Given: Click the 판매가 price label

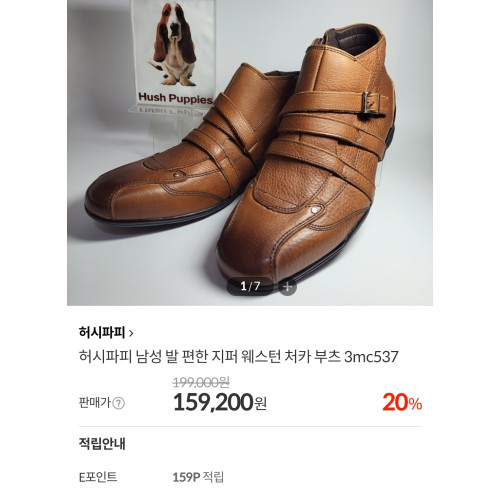Looking at the screenshot, I should pyautogui.click(x=94, y=403).
